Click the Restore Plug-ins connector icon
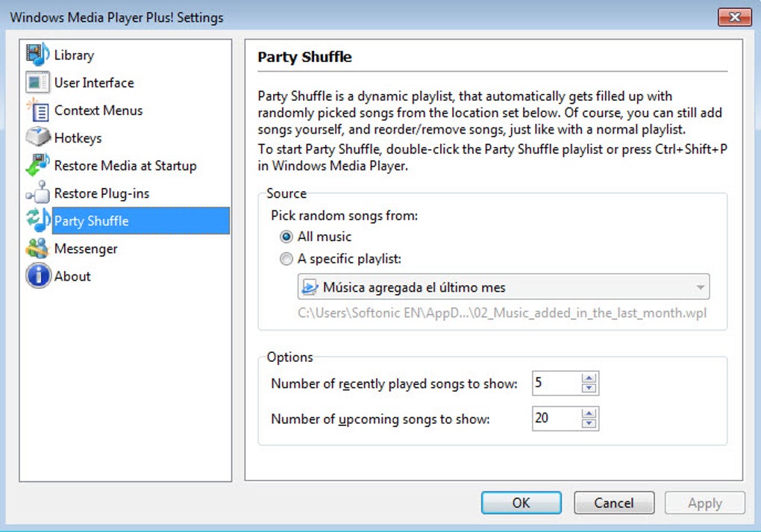Screen dimensions: 761x532 click(x=38, y=193)
